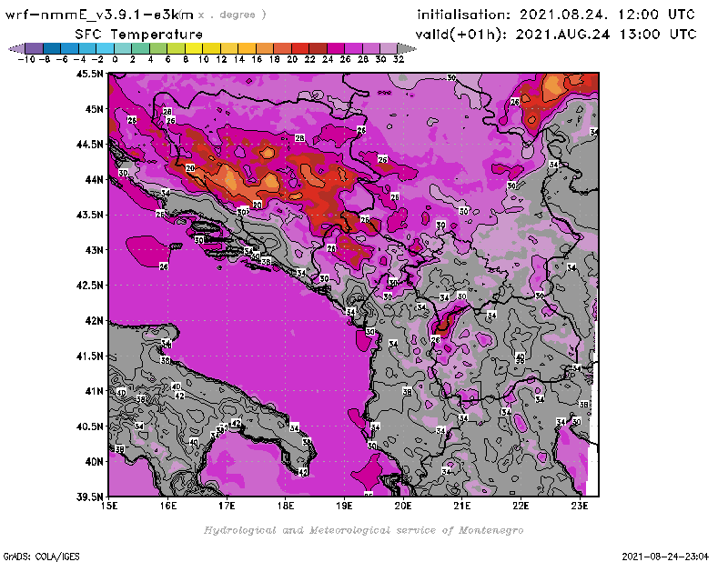Click the 18E longitude label
The width and height of the screenshot is (728, 562).
tap(286, 506)
